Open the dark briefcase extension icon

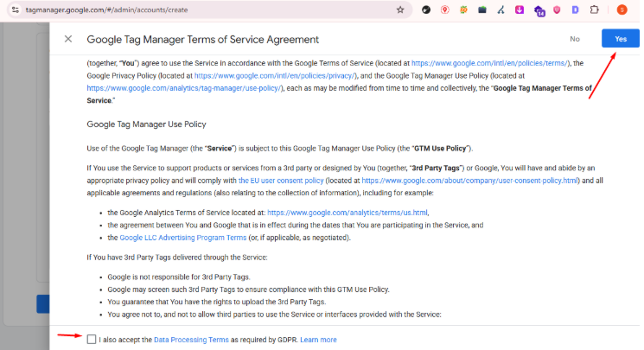tap(482, 10)
